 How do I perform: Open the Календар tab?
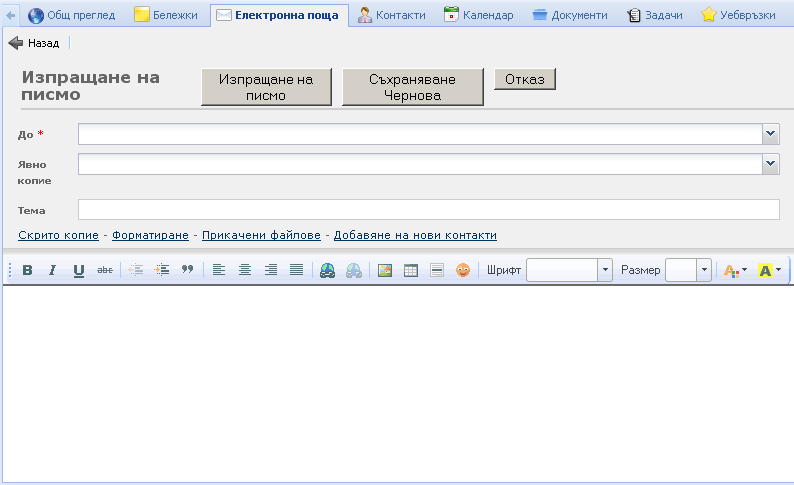coord(479,15)
